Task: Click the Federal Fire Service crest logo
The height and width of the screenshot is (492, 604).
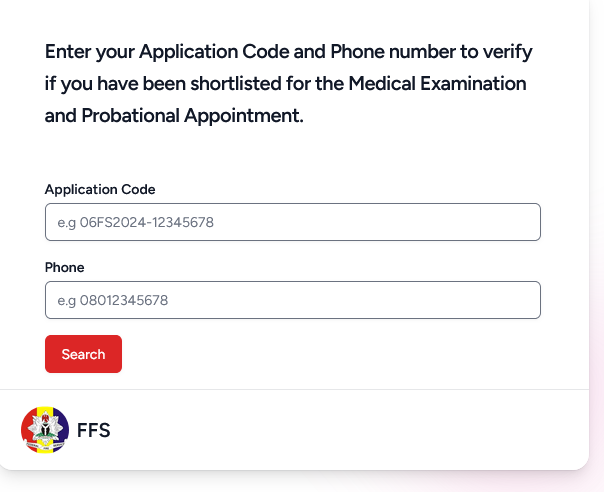Action: pos(45,430)
